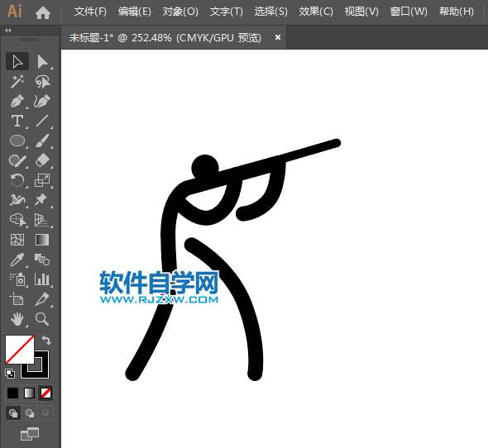Select the Gradient tool
Screen dimensions: 488x448
42,240
